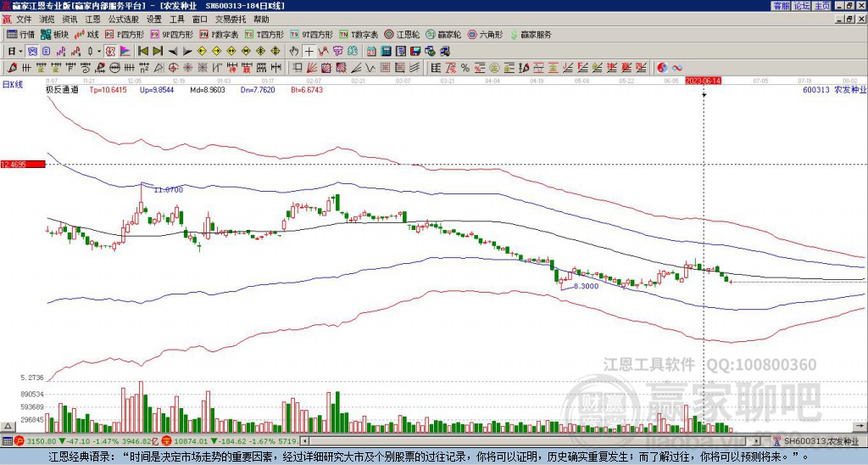Open the 交易委托 menu
The width and height of the screenshot is (868, 465).
point(231,20)
